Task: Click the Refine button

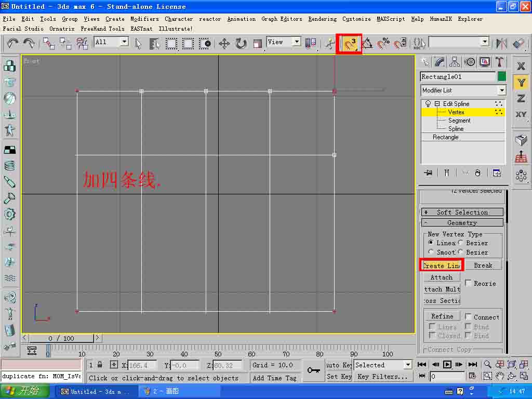Action: 442,316
